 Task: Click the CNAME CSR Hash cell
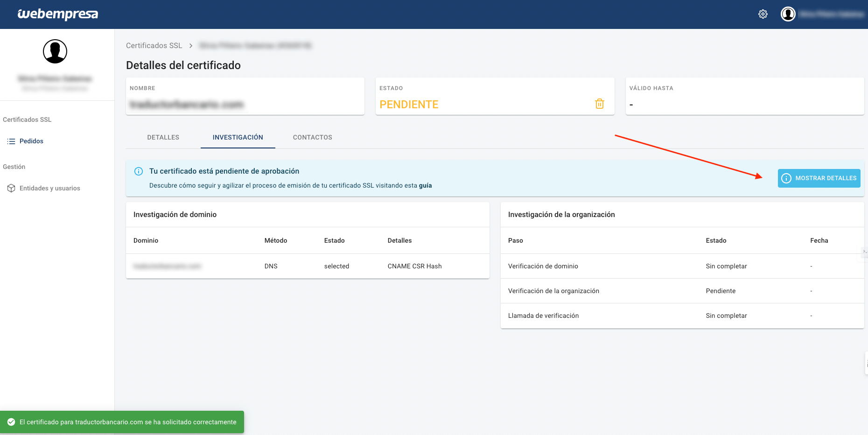415,266
